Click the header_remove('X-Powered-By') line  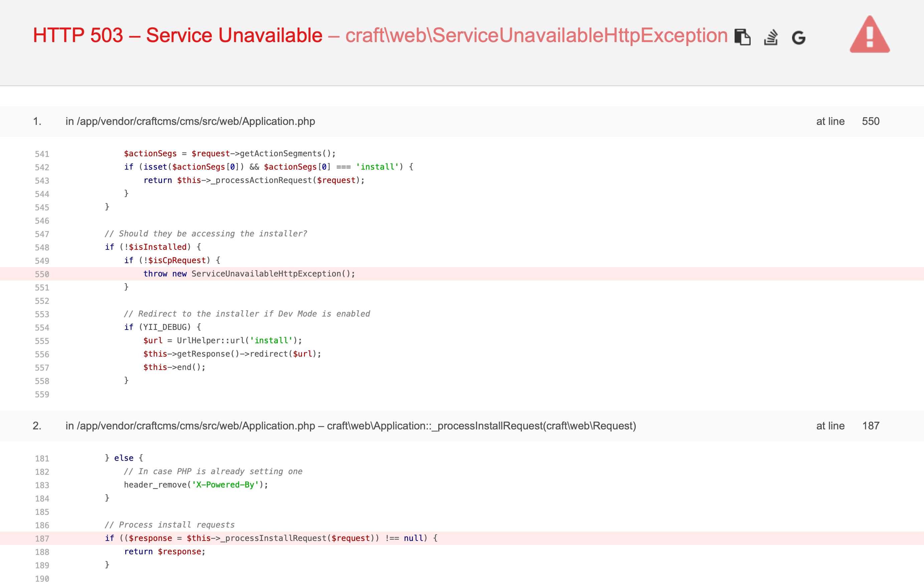tap(196, 484)
